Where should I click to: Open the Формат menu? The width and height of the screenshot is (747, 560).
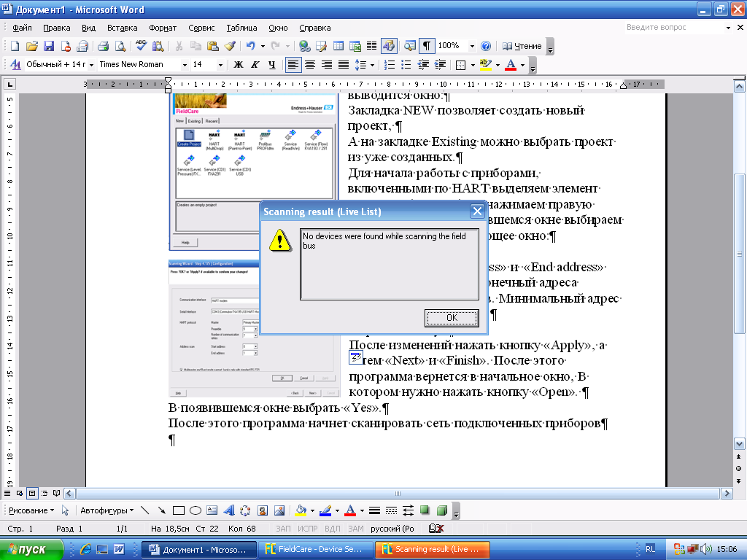163,28
